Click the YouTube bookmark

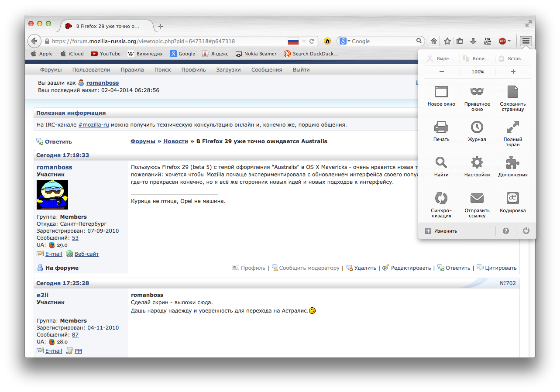106,54
